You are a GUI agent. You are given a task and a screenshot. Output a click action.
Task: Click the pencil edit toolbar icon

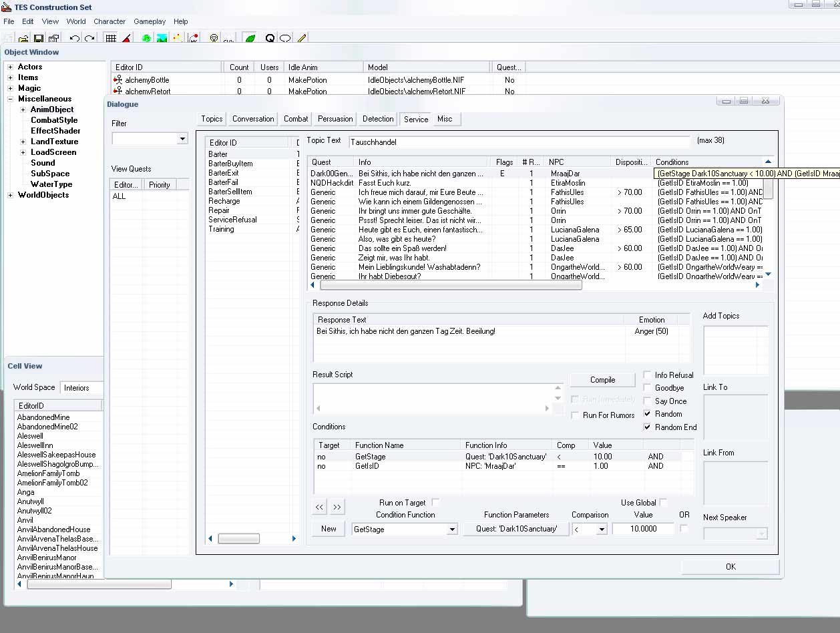click(302, 39)
